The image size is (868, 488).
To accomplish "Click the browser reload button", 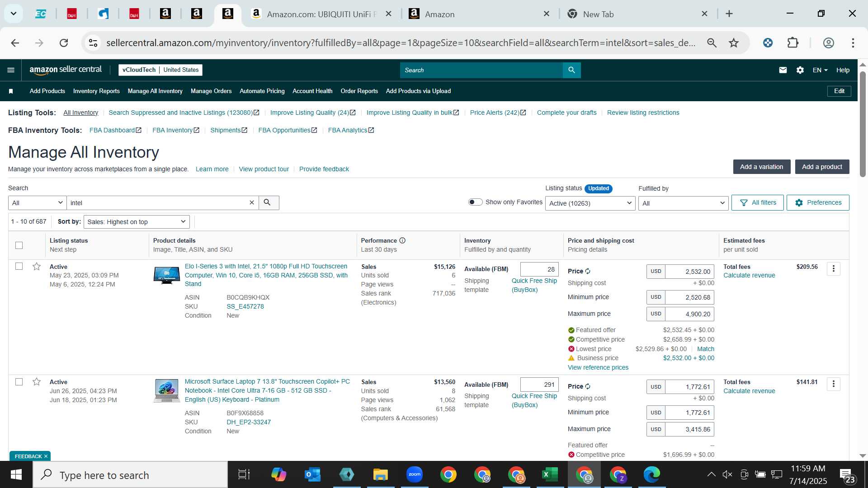I will click(x=64, y=43).
